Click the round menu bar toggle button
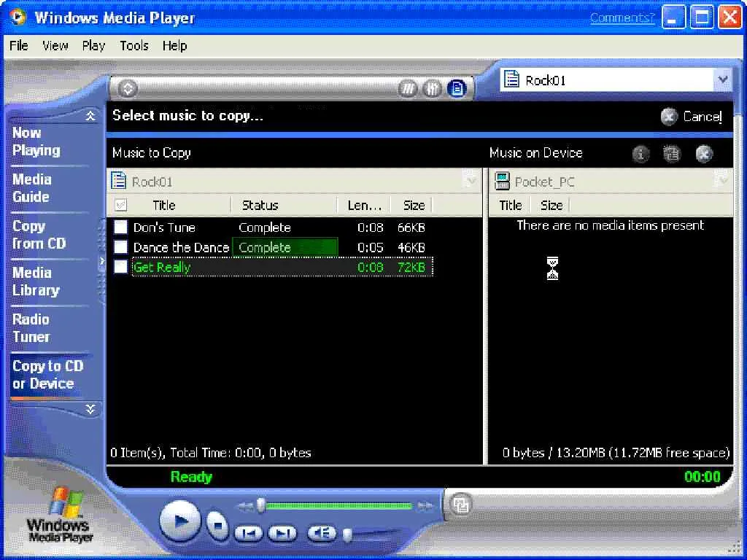Viewport: 747px width, 560px height. coord(127,88)
